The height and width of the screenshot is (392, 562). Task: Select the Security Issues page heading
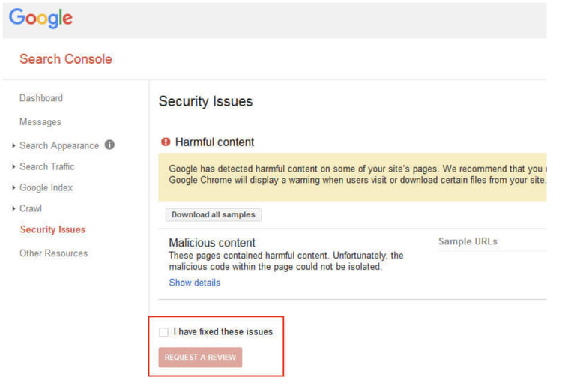coord(206,101)
